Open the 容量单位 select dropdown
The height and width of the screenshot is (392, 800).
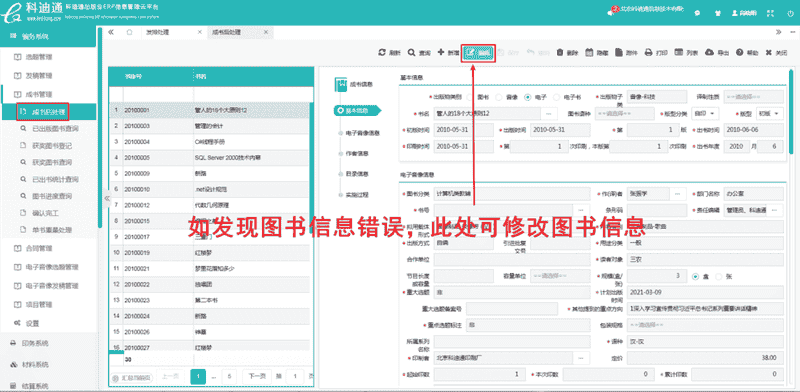click(x=560, y=276)
